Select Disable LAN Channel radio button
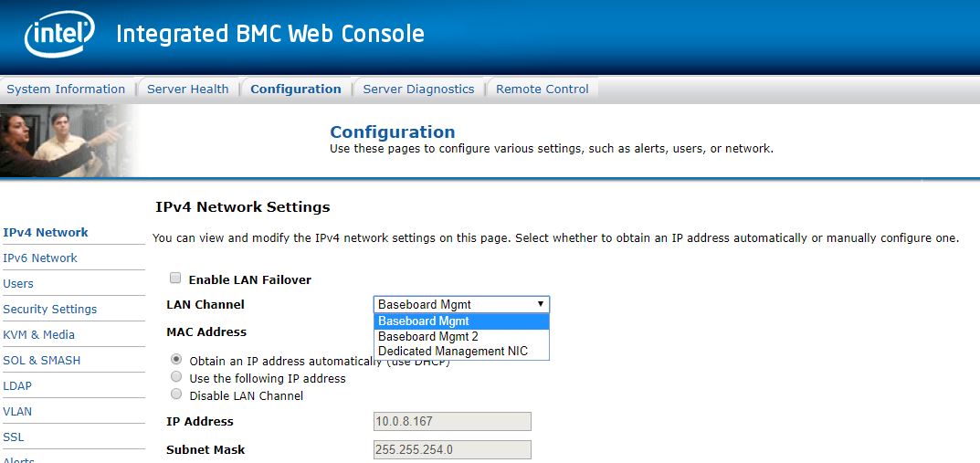The width and height of the screenshot is (980, 463). click(x=176, y=395)
